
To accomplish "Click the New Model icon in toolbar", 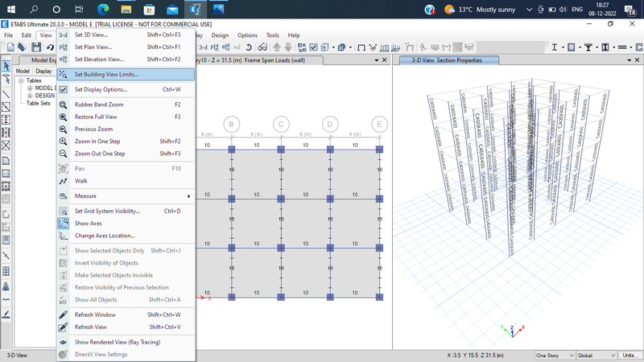I will [10, 47].
